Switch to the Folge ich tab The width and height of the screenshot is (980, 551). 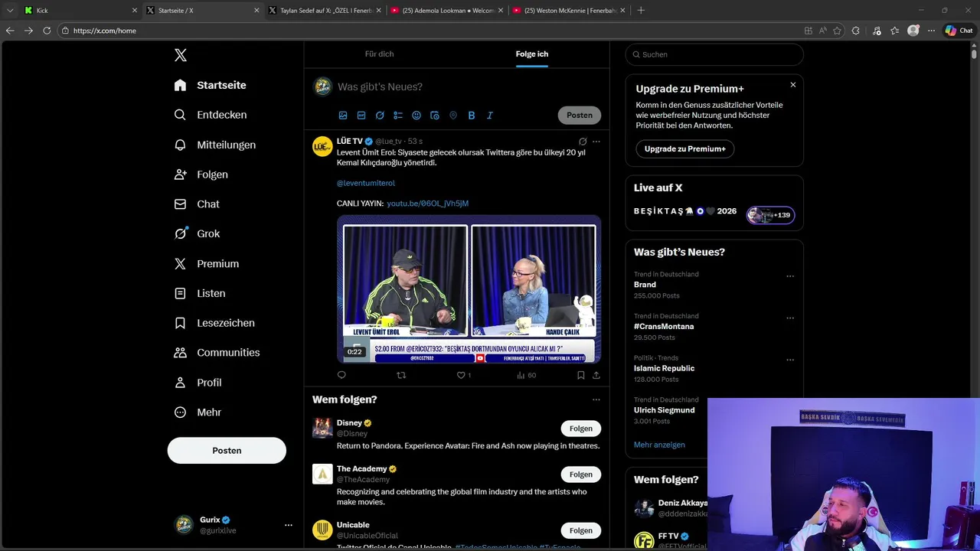tap(532, 54)
